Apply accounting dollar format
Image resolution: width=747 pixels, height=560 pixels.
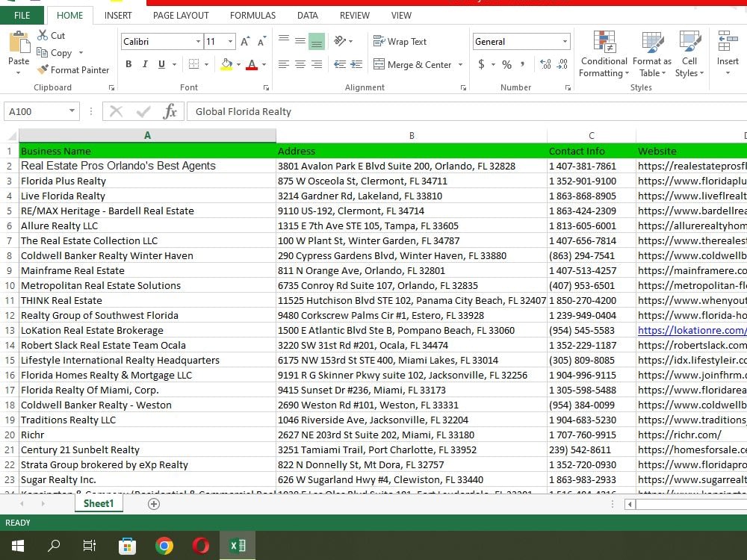481,64
